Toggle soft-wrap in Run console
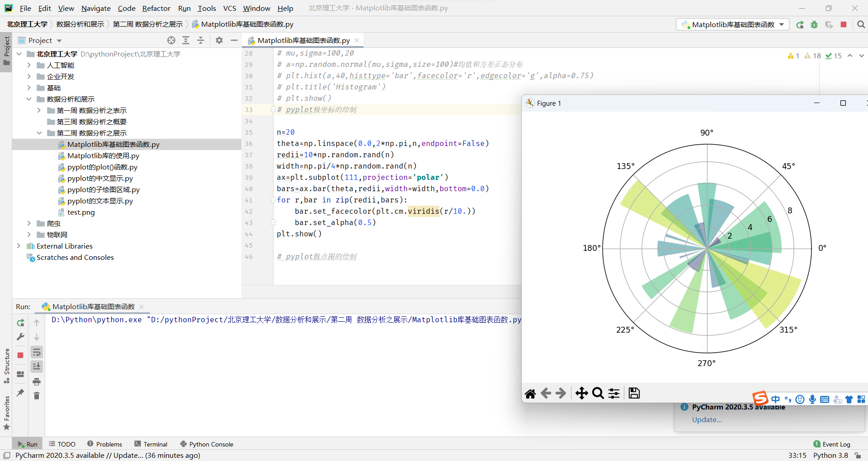The height and width of the screenshot is (461, 868). pos(37,353)
